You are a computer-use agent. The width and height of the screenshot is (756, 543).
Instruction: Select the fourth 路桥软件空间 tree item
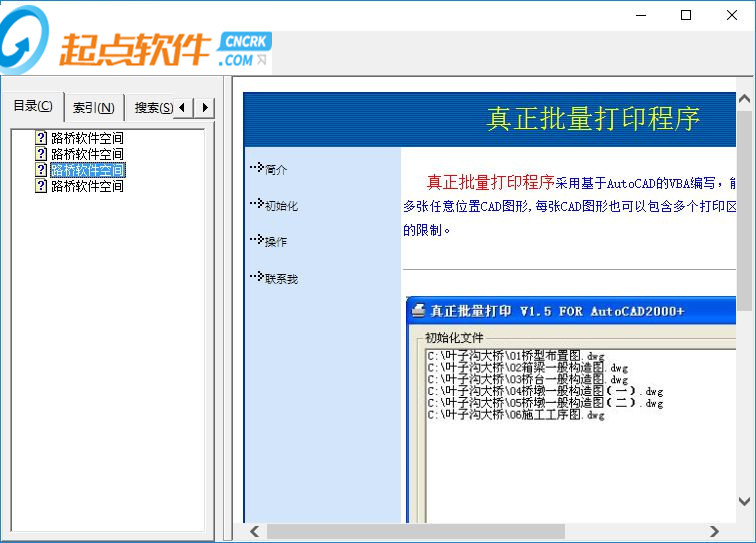point(87,186)
